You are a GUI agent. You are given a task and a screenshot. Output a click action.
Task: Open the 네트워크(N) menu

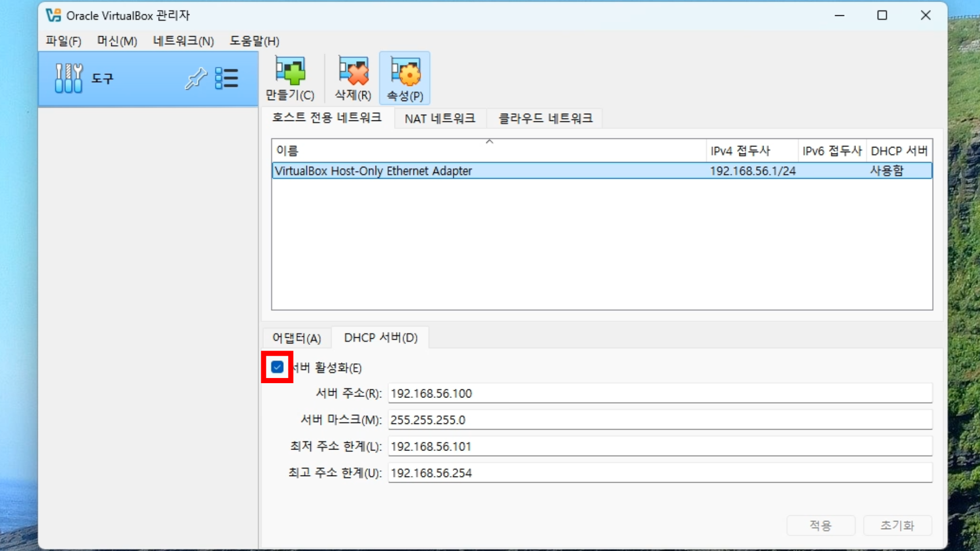pyautogui.click(x=183, y=41)
